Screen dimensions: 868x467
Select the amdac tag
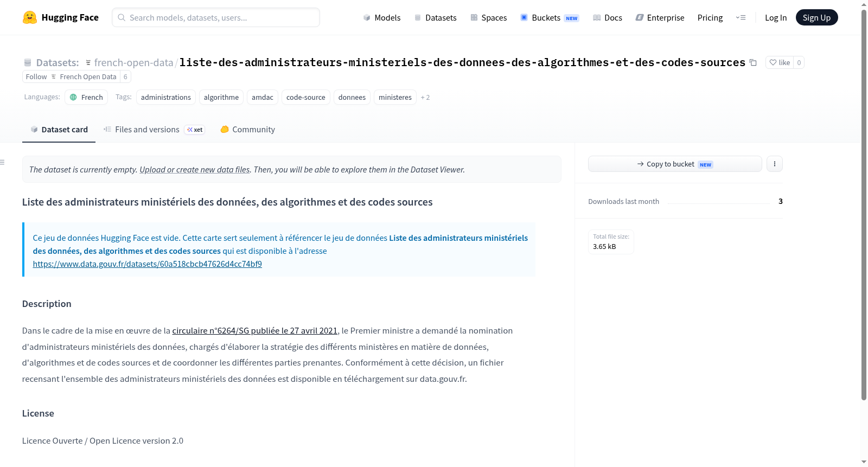click(263, 97)
